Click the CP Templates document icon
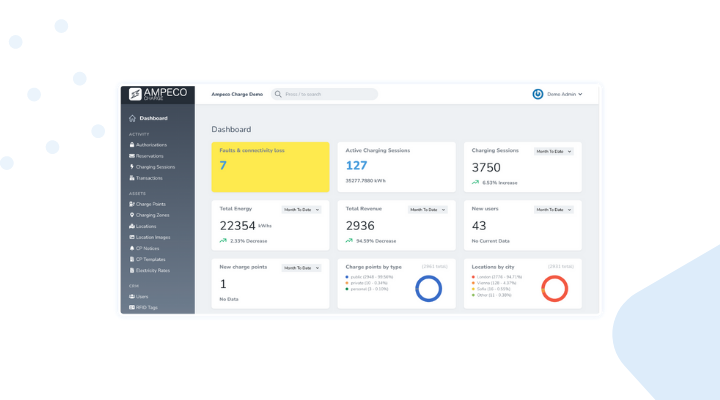 coord(132,259)
